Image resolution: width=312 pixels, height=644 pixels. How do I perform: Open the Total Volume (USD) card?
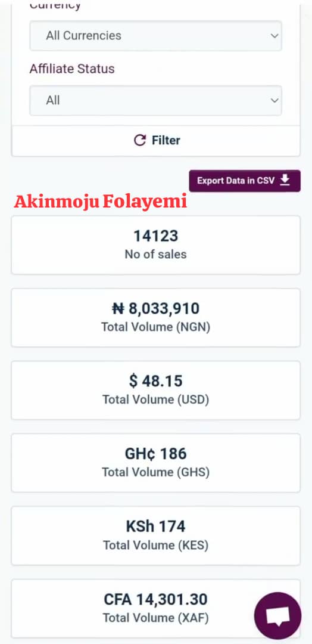156,390
